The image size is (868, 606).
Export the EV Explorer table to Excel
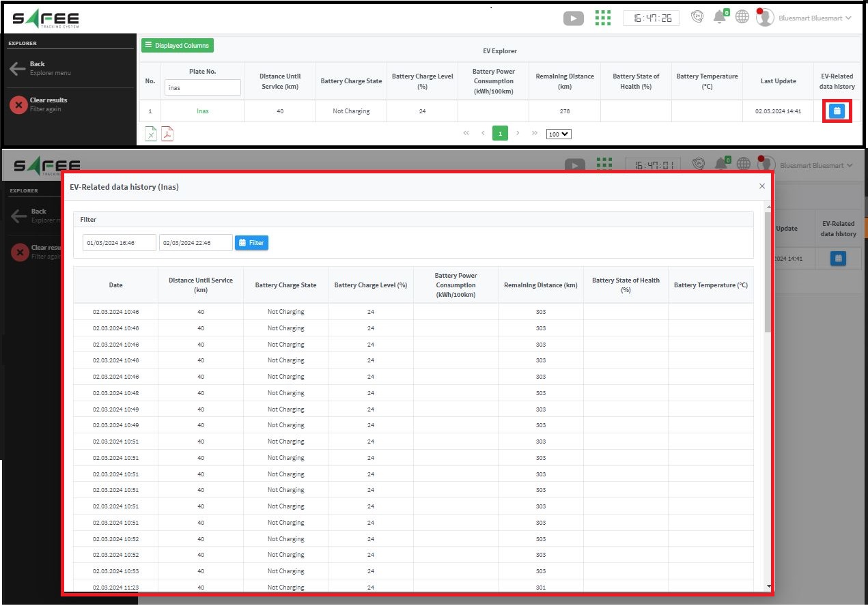[x=151, y=134]
